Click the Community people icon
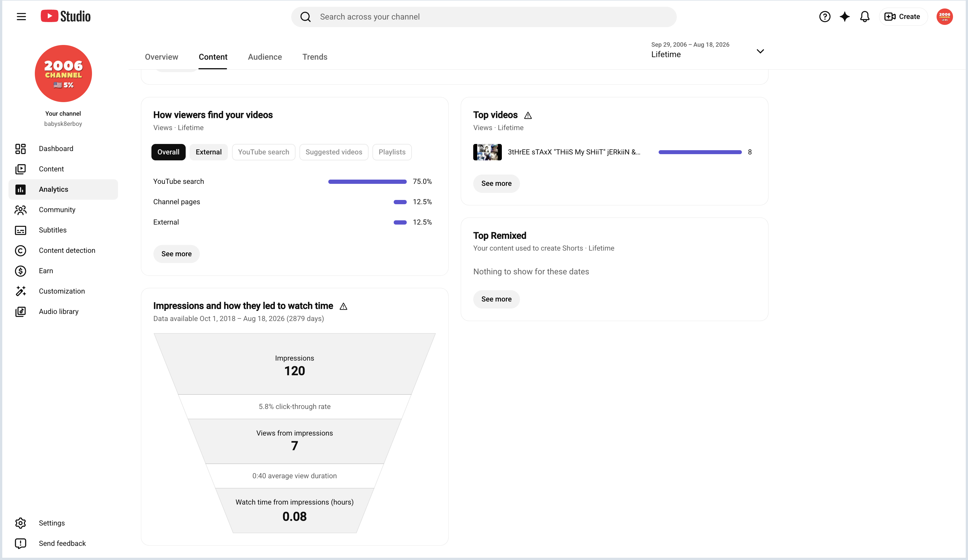The height and width of the screenshot is (560, 968). point(20,210)
